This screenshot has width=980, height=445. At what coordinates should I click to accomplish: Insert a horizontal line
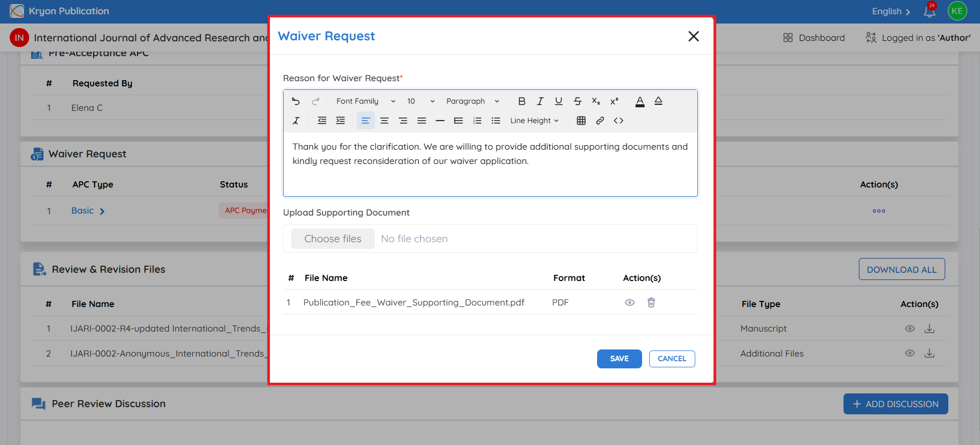[x=440, y=121]
